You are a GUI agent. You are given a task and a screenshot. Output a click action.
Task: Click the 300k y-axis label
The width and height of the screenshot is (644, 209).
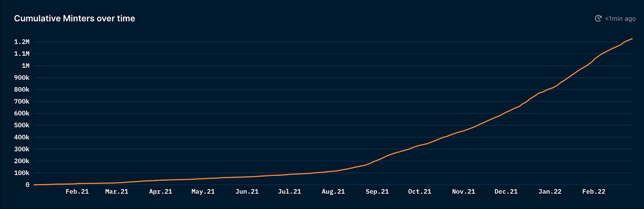[22, 149]
